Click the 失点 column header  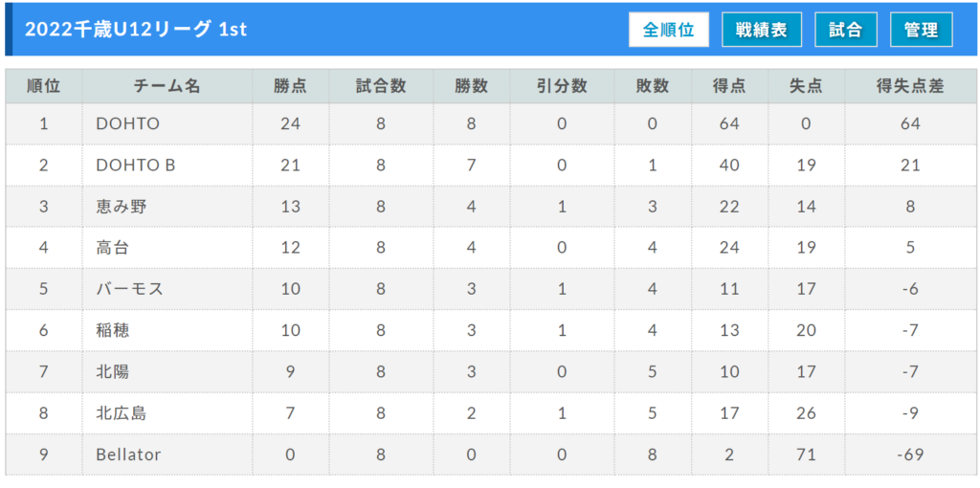click(x=806, y=86)
